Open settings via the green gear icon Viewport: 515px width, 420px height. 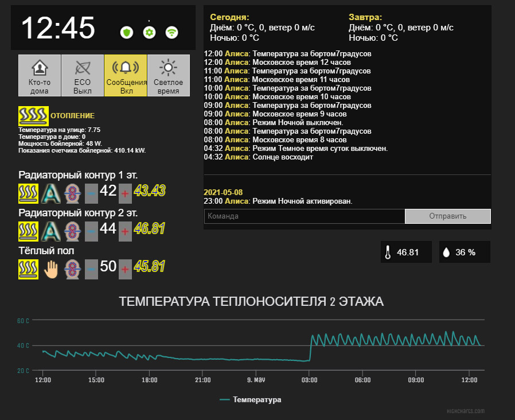[149, 33]
